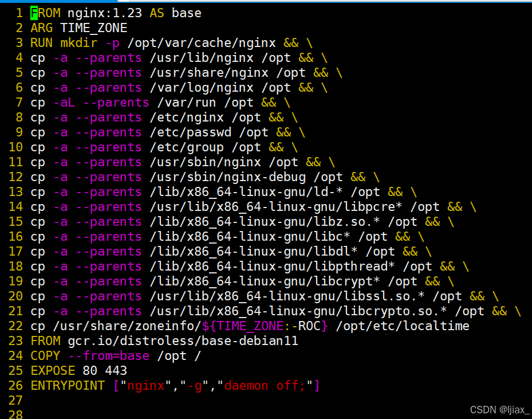Screen dimensions: 532x419
Task: Click the path /usr/share/nginx on line 5
Action: pyautogui.click(x=209, y=73)
